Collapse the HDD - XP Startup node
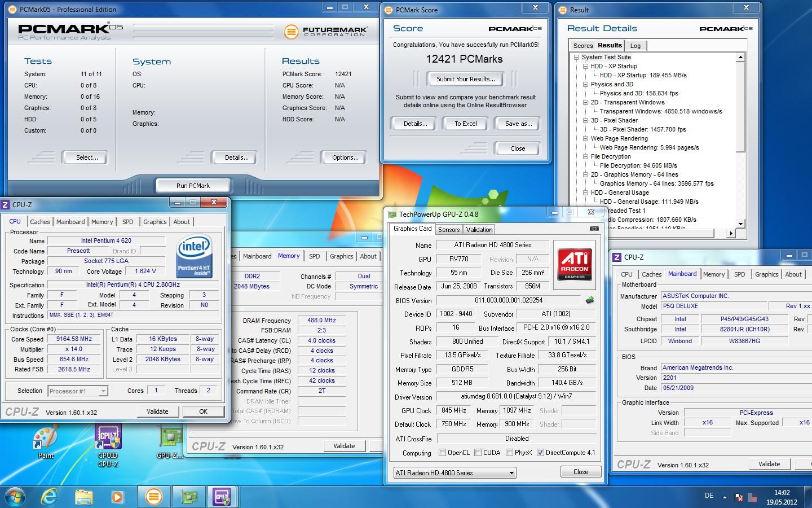The height and width of the screenshot is (508, 812). pos(585,66)
